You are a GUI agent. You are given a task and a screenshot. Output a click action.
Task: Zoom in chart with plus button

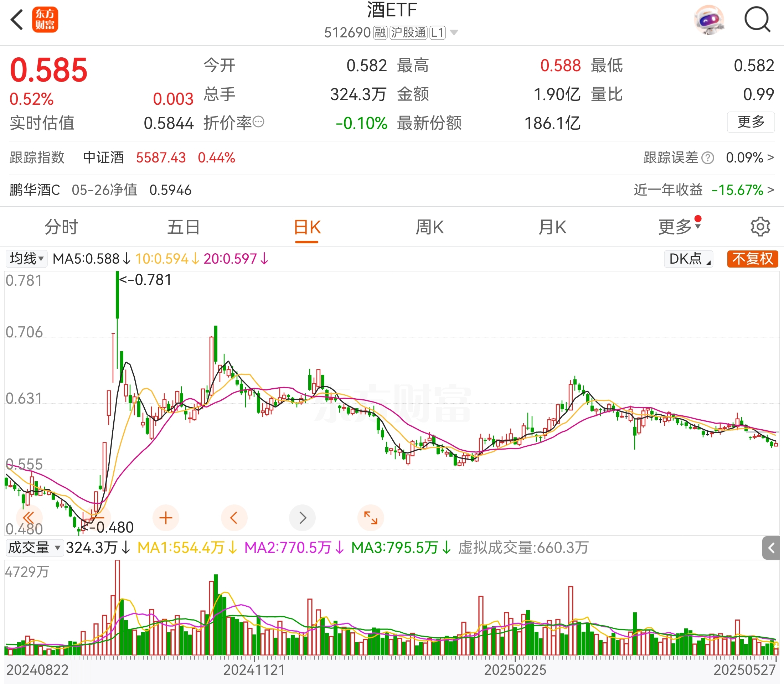[166, 518]
